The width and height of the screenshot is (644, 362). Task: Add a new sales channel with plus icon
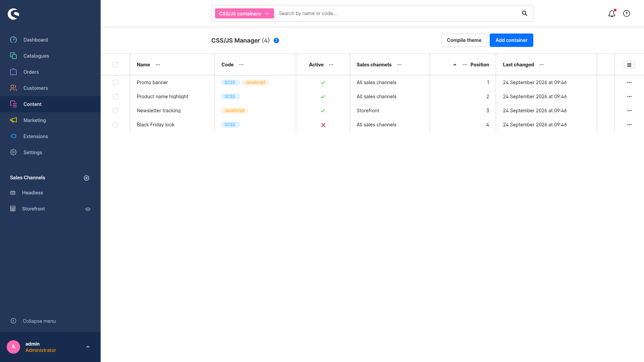pyautogui.click(x=87, y=178)
